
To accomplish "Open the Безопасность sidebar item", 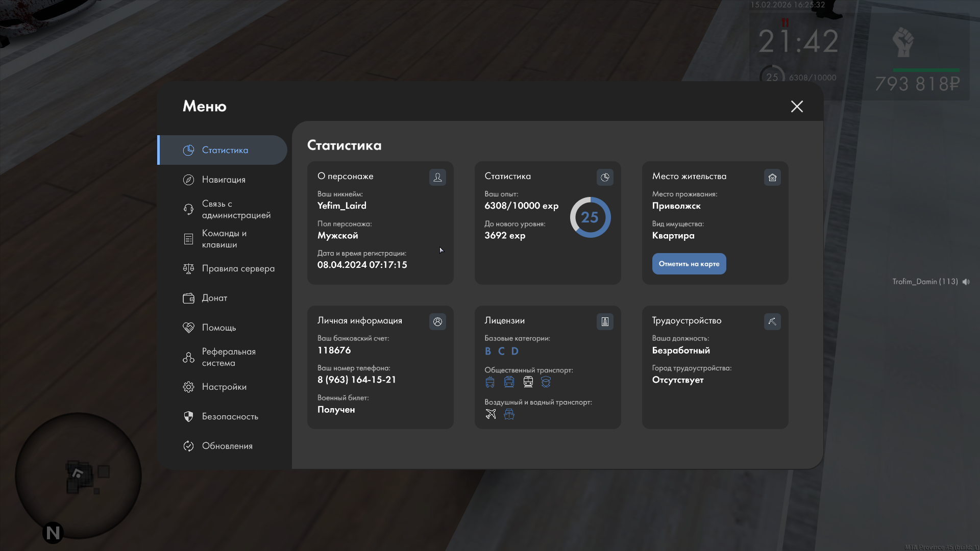I will click(230, 416).
